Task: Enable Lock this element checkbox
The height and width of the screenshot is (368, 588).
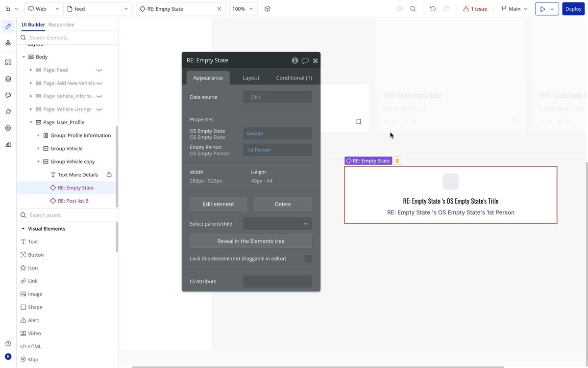Action: pyautogui.click(x=308, y=259)
